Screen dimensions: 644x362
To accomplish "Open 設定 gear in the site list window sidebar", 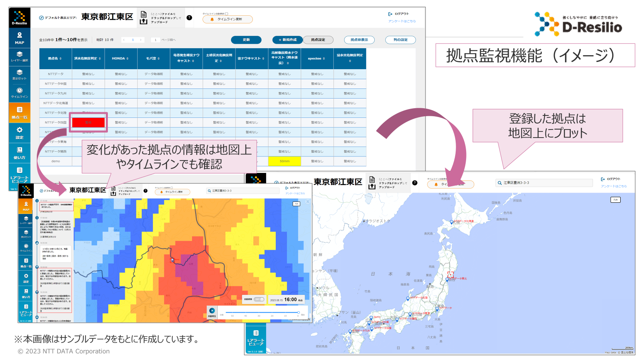I will 19,133.
